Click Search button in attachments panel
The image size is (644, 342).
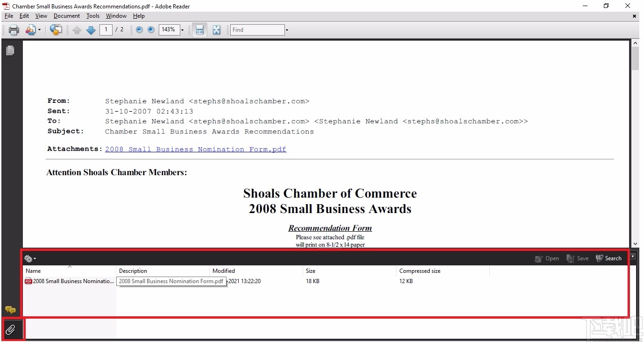click(x=609, y=258)
